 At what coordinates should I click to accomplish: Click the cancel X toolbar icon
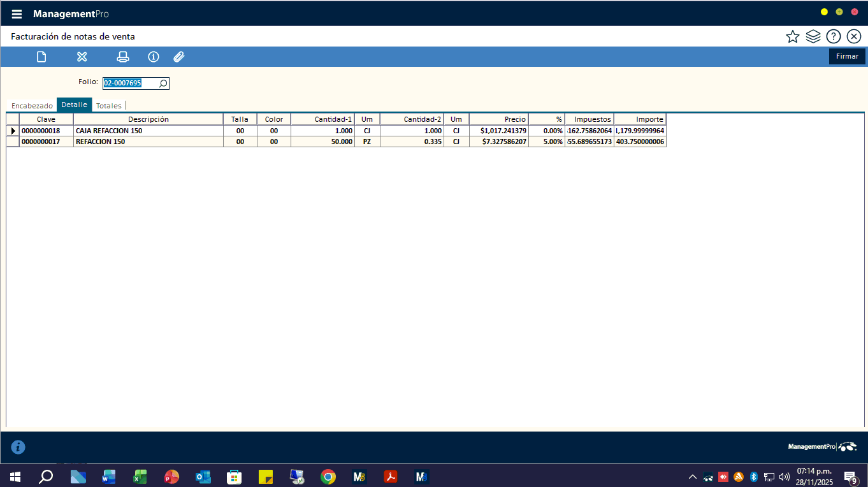[82, 57]
